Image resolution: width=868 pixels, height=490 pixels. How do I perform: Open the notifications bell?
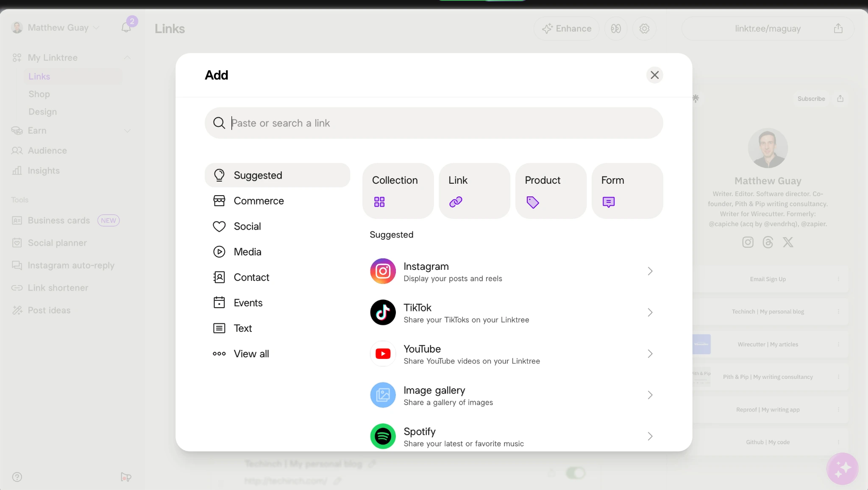tap(126, 28)
